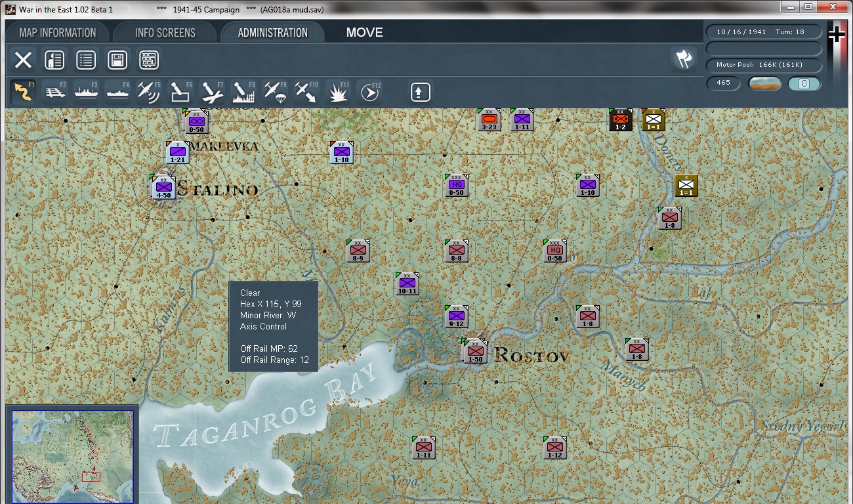Select the F4 ship mode icon
Screen dimensions: 853x504
118,92
